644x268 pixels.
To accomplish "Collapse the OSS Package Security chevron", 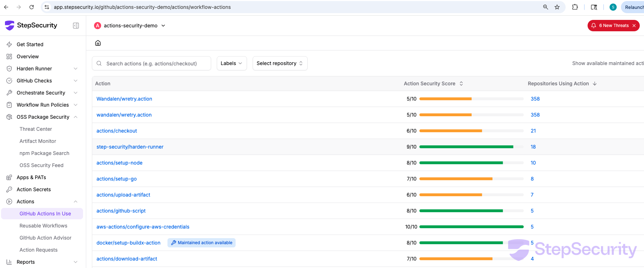I will [x=76, y=117].
